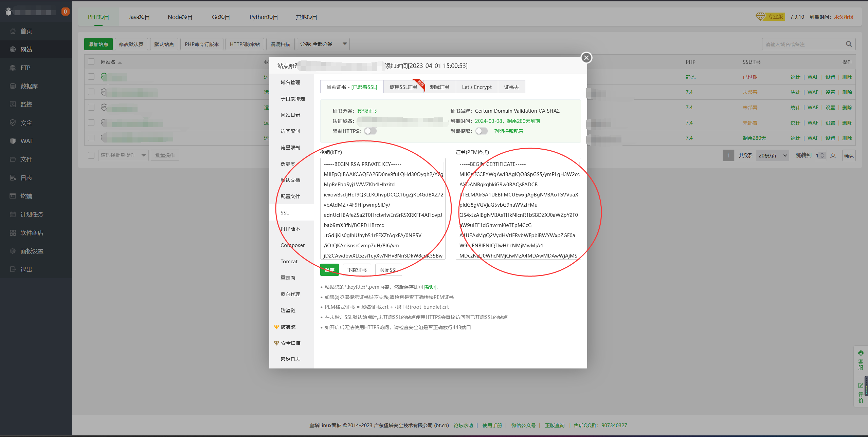Select 反向代理 in the dialog menu
868x437 pixels.
tap(290, 294)
